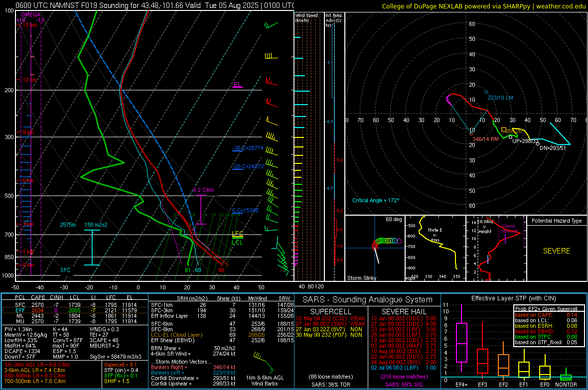Click the 68 deg slinky tilt value

point(394,219)
